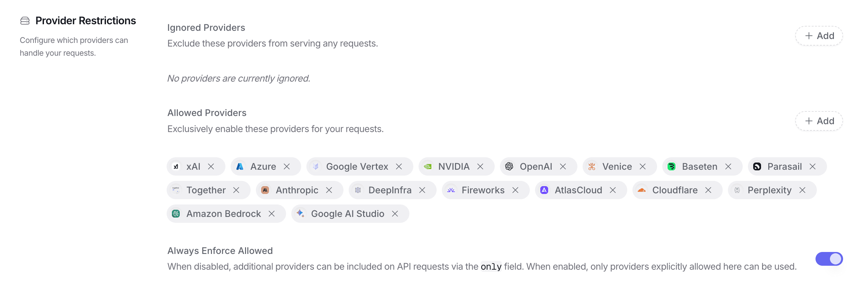This screenshot has width=868, height=289.
Task: Click the AtlasCloud chip label
Action: [x=579, y=190]
